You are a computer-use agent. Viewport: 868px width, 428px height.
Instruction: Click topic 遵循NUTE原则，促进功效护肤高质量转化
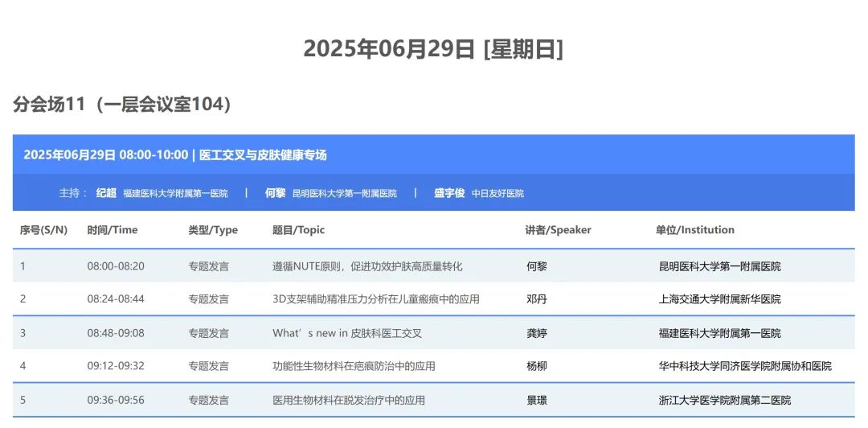pyautogui.click(x=367, y=266)
